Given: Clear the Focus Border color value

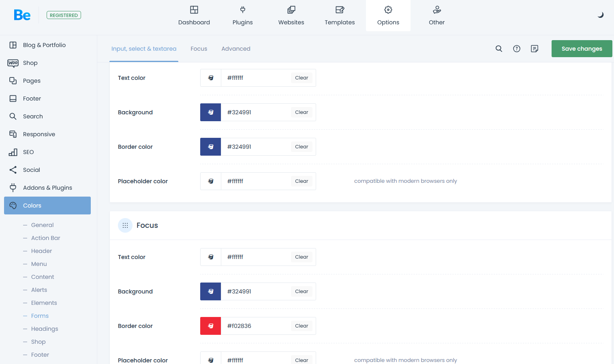Looking at the screenshot, I should click(302, 326).
